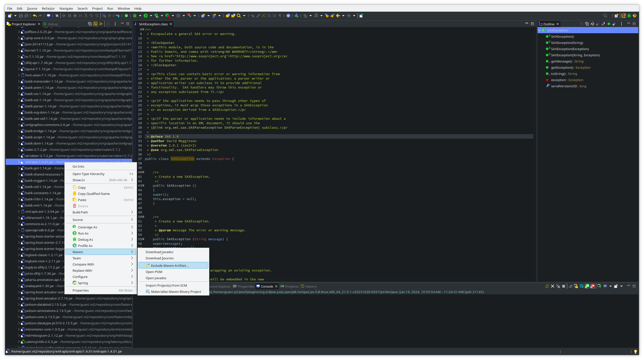Screen dimensions: 644x360
Task: Open a new console view from the Console toolbar
Action: point(616,286)
